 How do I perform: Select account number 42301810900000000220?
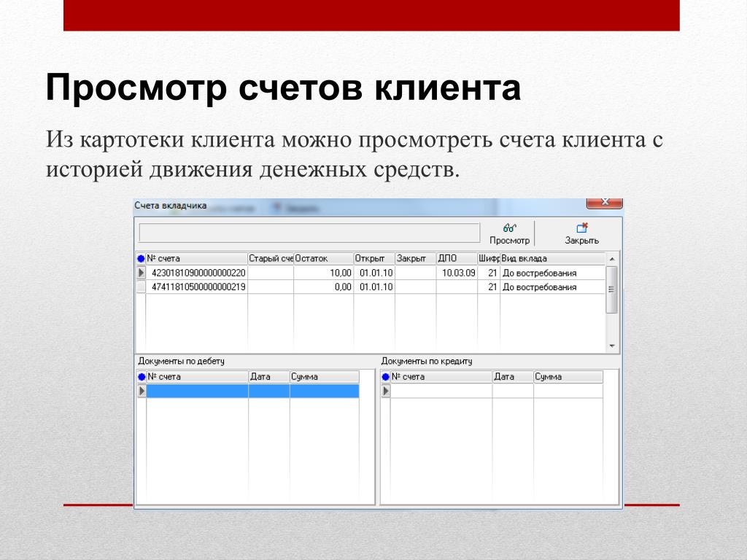[x=198, y=273]
